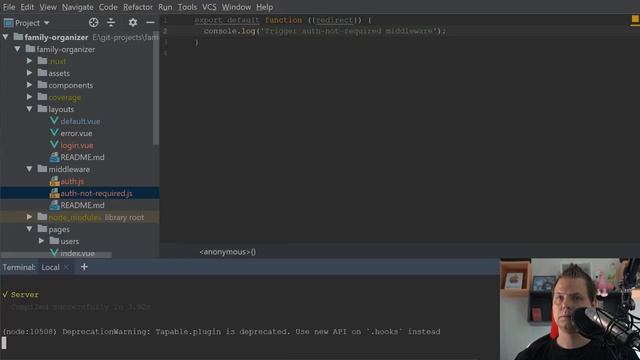Hide the Project panel with minimize icon
The width and height of the screenshot is (640, 360).
point(150,22)
